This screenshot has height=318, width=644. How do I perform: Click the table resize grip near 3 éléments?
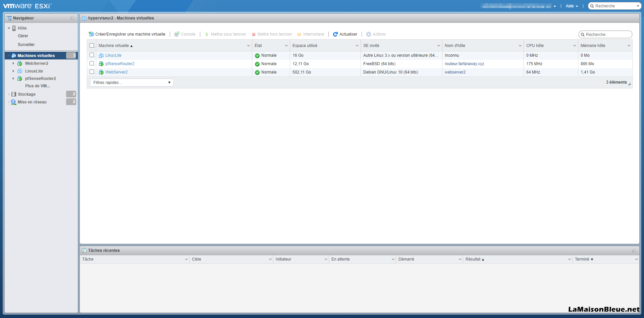pos(630,84)
